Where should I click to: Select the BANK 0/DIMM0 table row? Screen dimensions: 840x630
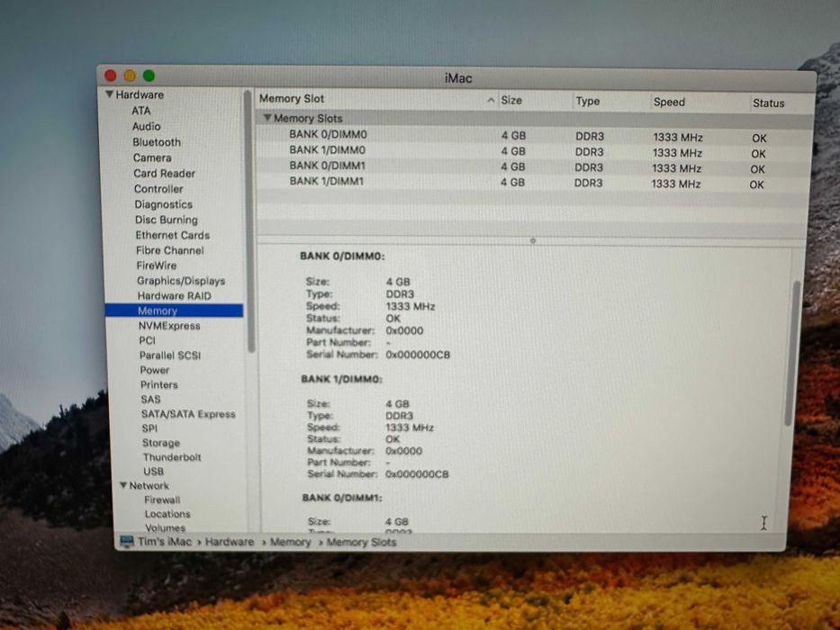[x=533, y=136]
